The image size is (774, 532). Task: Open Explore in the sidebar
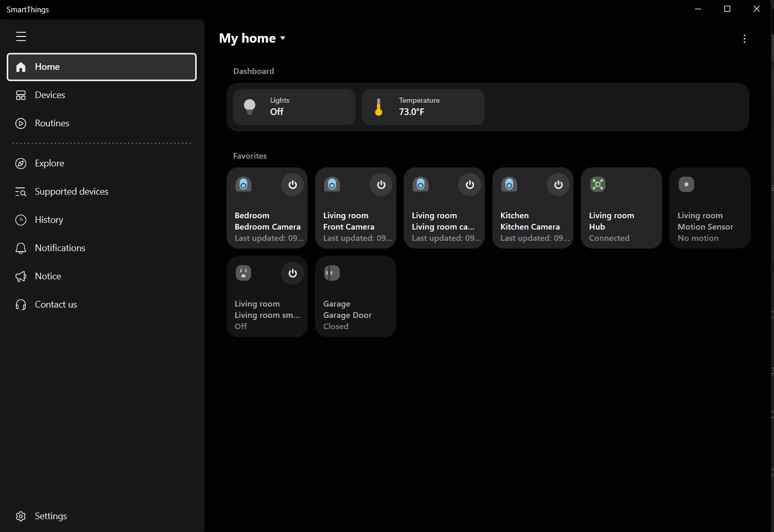coord(102,163)
